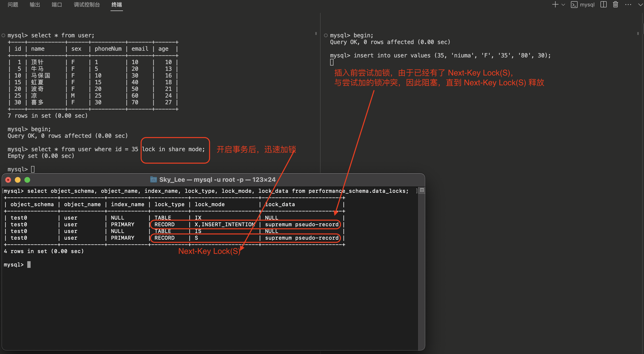Click the red close button of Sky_Lee window

[8, 180]
